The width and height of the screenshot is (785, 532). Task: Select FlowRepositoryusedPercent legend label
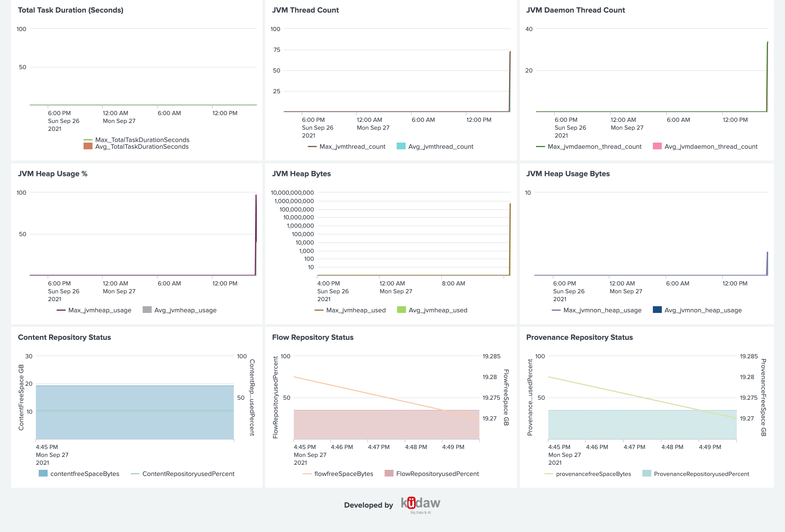[x=437, y=474]
